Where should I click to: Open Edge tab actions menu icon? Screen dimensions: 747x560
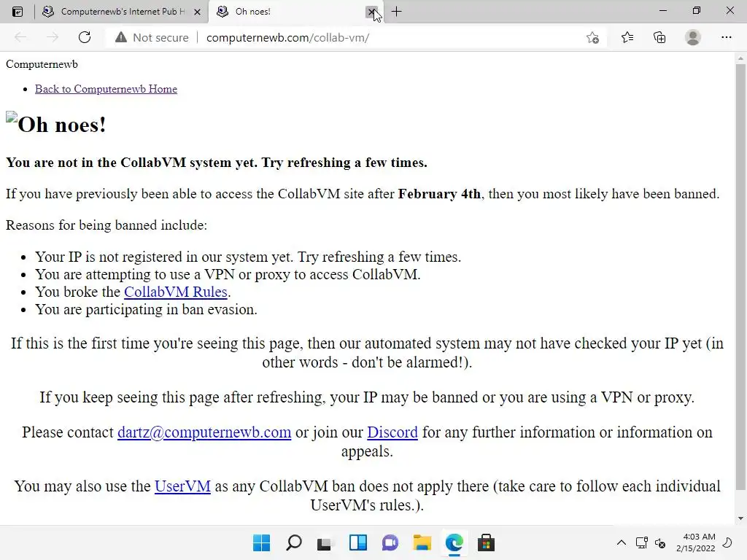[x=18, y=12]
